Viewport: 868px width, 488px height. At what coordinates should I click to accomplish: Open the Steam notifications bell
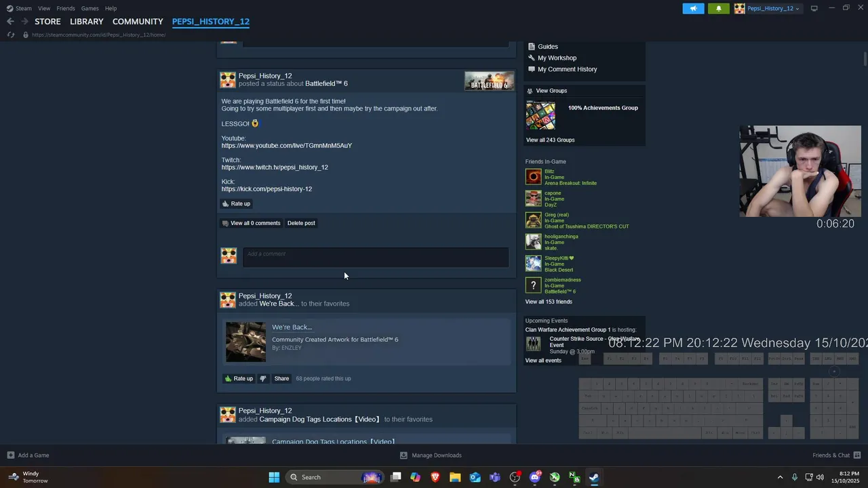[x=719, y=8]
